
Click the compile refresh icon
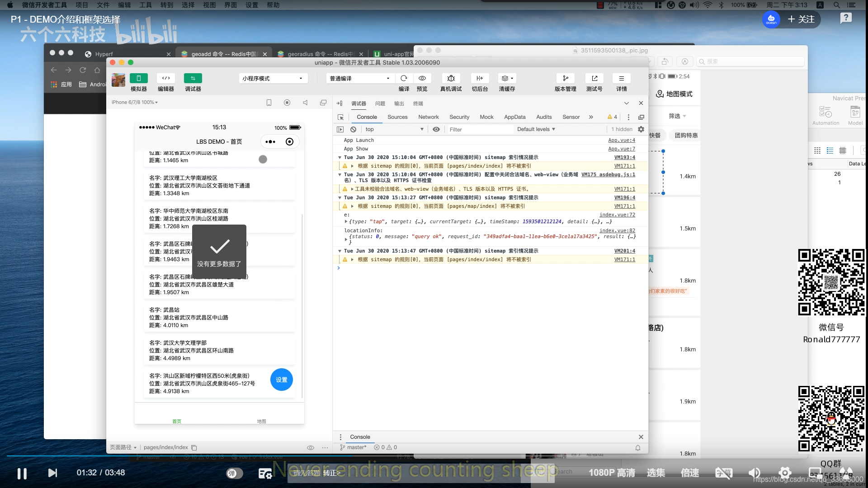pyautogui.click(x=404, y=78)
